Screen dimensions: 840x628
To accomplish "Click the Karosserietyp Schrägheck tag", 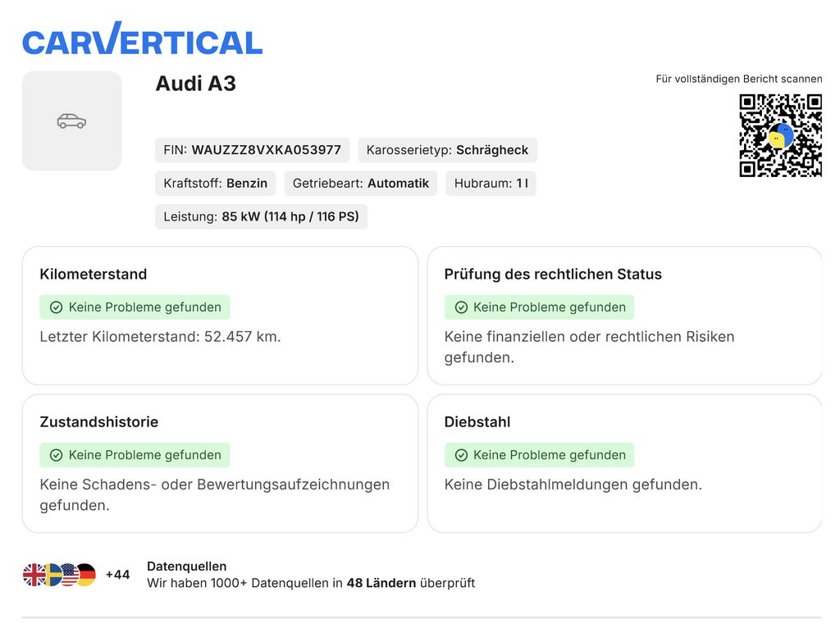I will (447, 150).
